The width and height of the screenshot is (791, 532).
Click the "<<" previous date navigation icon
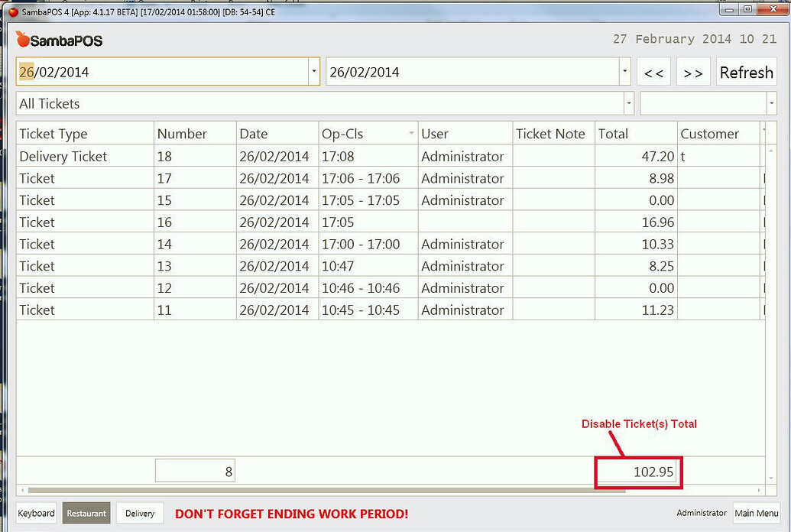(x=654, y=72)
